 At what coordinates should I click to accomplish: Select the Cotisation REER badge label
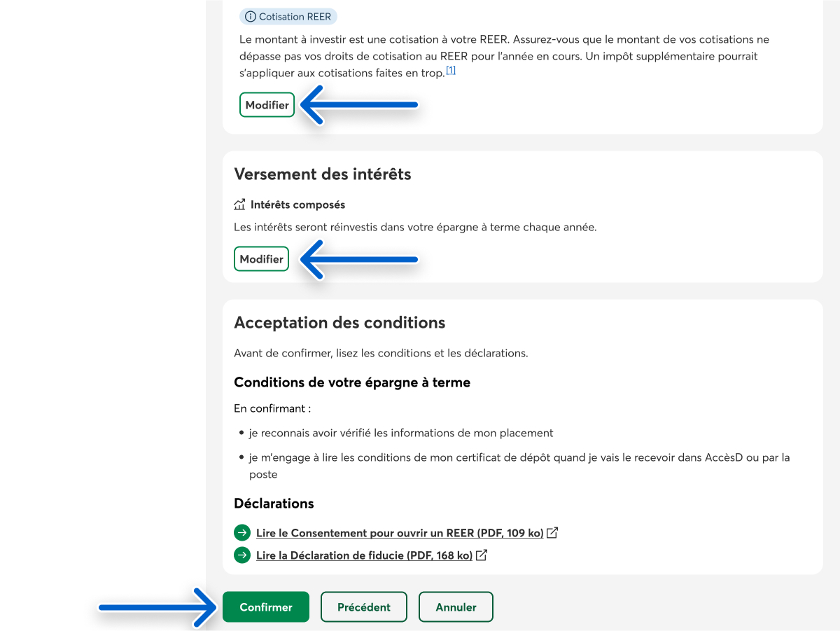pyautogui.click(x=295, y=17)
